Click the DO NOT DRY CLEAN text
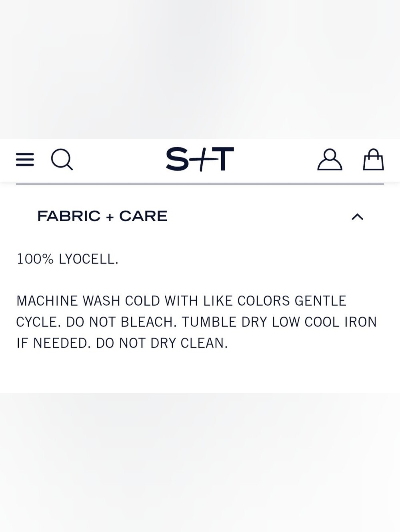This screenshot has width=400, height=532. [162, 343]
